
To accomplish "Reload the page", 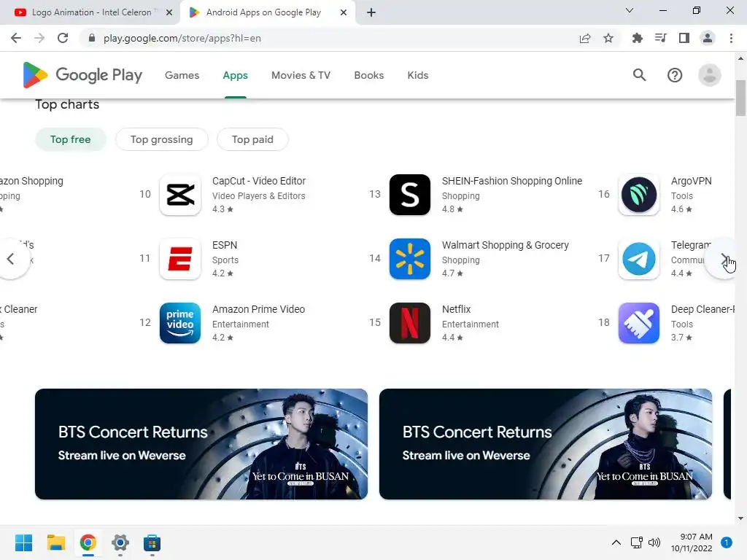I will pyautogui.click(x=63, y=38).
